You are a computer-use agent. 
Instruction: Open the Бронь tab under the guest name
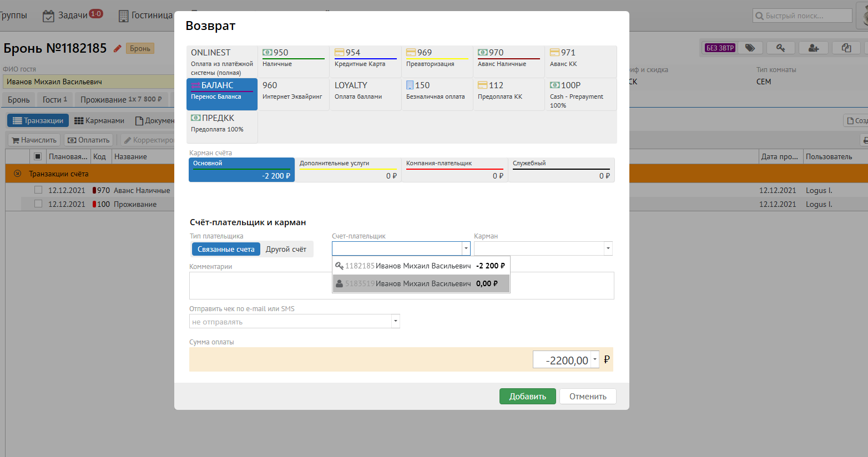[19, 99]
